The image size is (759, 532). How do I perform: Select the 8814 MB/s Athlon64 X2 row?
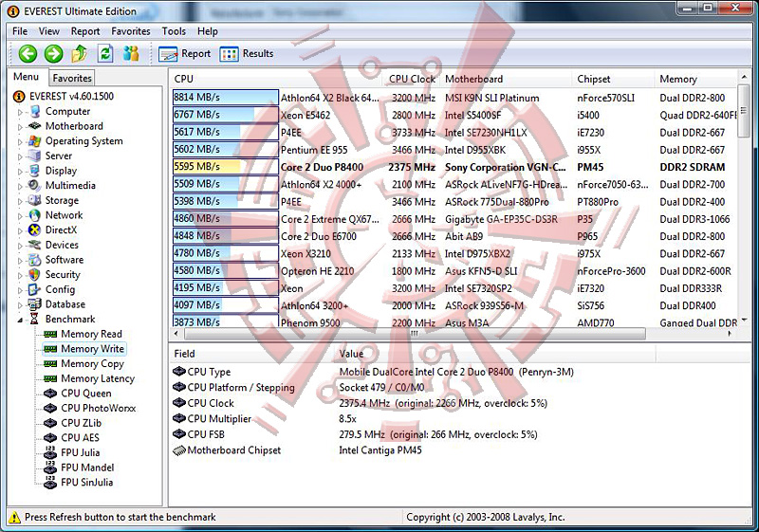pos(453,98)
